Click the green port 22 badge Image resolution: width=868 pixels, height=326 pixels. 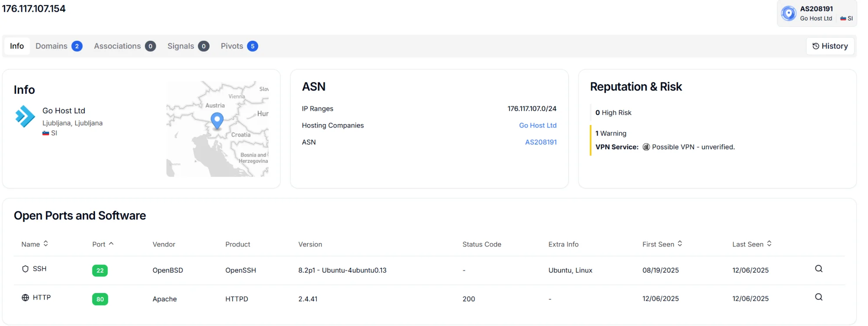(x=100, y=270)
